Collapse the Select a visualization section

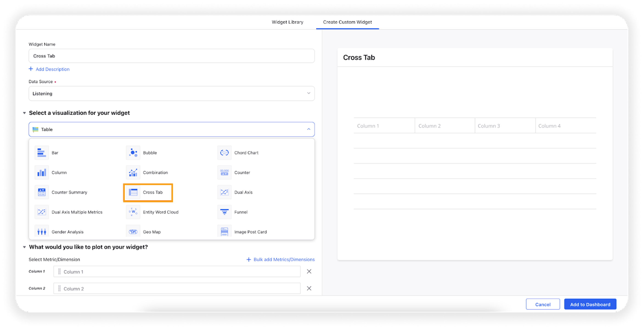pyautogui.click(x=24, y=113)
